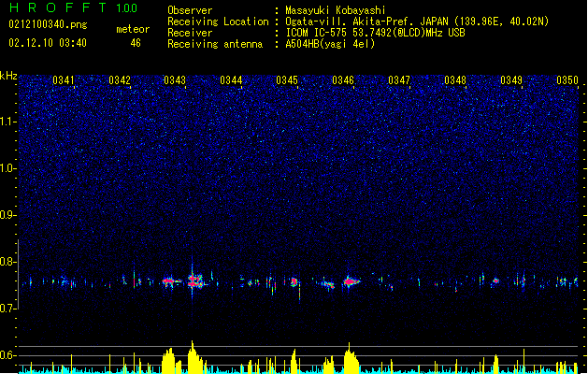Click the 0341 time marker

pyautogui.click(x=63, y=80)
